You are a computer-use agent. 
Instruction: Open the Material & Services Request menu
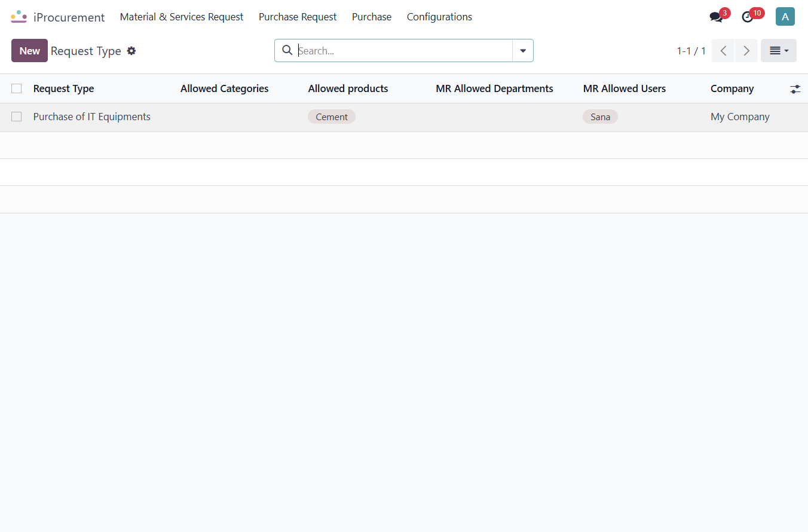tap(182, 17)
